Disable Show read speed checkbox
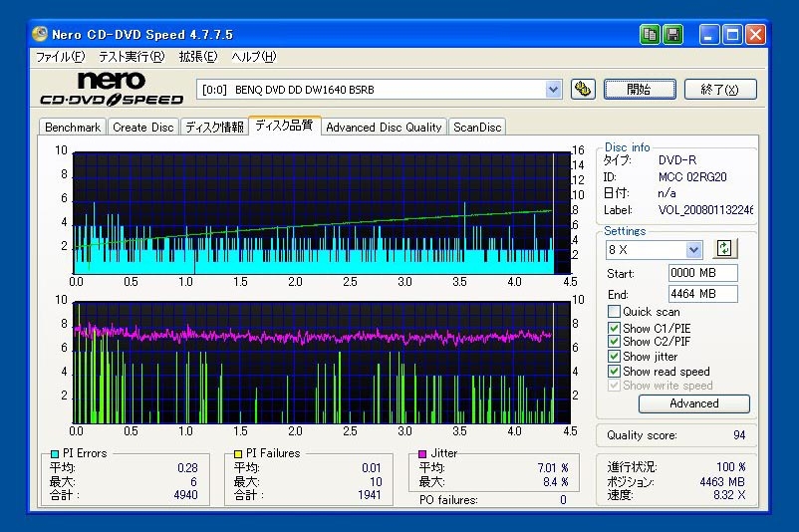Image resolution: width=799 pixels, height=532 pixels. coord(614,372)
